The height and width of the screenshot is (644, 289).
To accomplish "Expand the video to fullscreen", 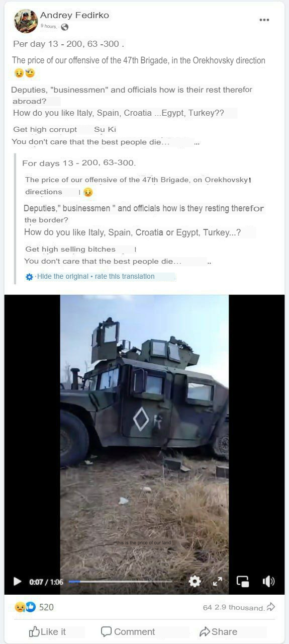I will [x=218, y=582].
